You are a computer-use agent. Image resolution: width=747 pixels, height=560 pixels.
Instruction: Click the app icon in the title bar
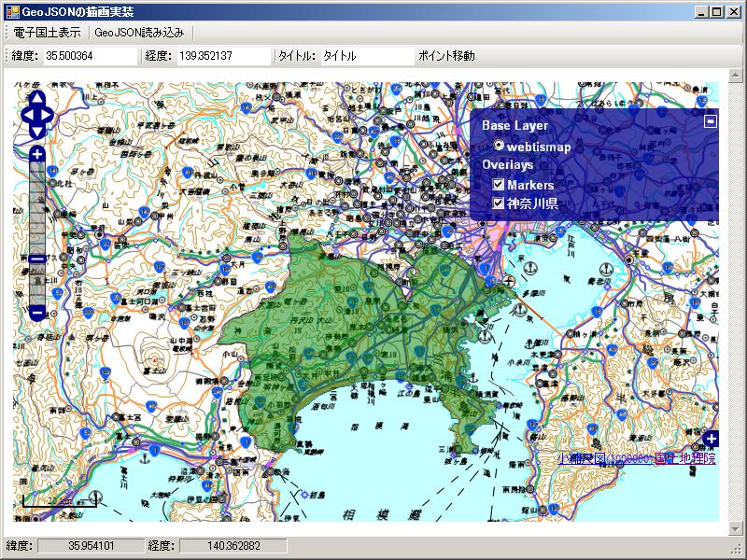tap(12, 12)
